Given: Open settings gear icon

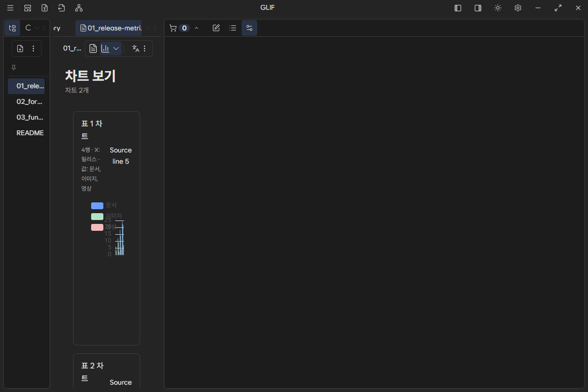Looking at the screenshot, I should tap(518, 8).
